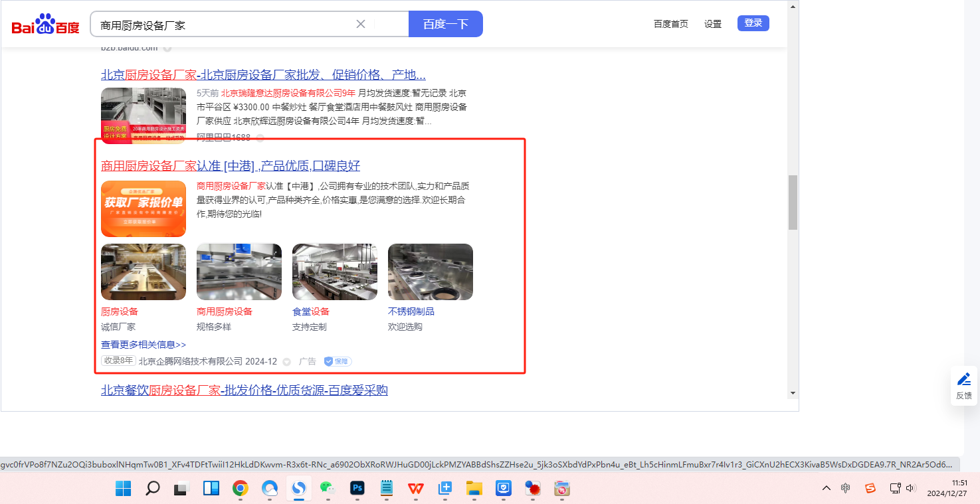Screen dimensions: 980x504
Task: Open the 反馈 feedback pencil icon
Action: [963, 380]
